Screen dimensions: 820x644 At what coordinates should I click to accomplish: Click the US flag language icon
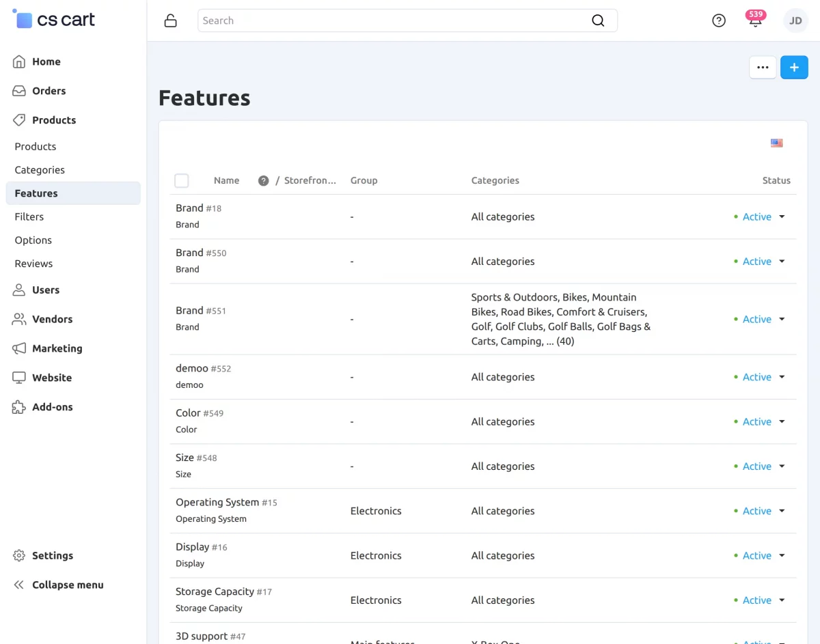pyautogui.click(x=777, y=143)
